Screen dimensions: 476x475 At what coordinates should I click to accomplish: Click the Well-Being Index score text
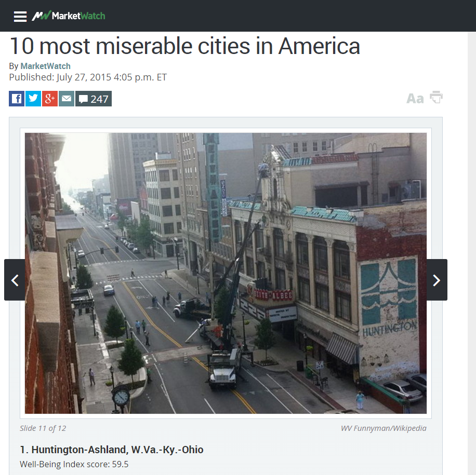pos(74,464)
